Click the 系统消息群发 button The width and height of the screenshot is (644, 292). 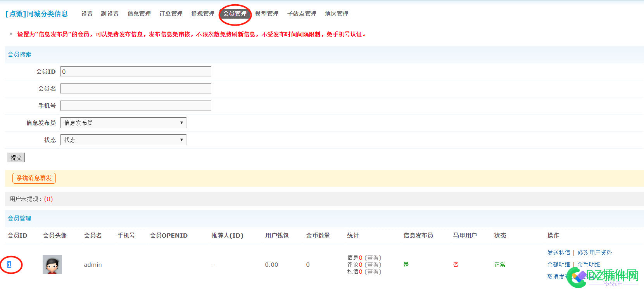[x=34, y=178]
